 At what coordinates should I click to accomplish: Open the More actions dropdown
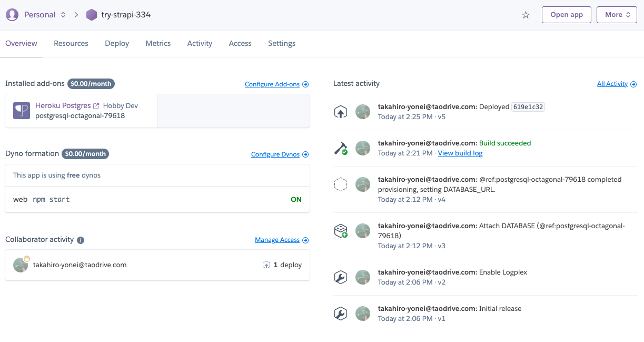[616, 15]
